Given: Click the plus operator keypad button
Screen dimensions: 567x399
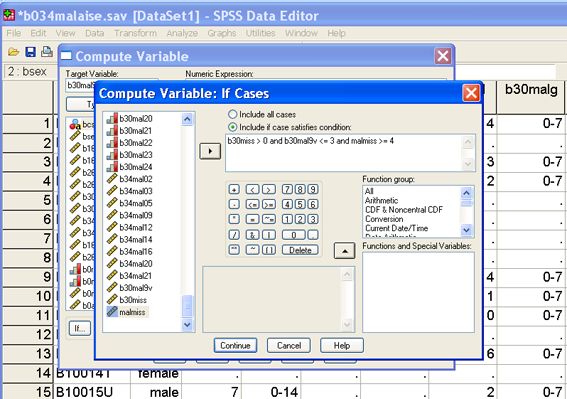Looking at the screenshot, I should coord(234,189).
